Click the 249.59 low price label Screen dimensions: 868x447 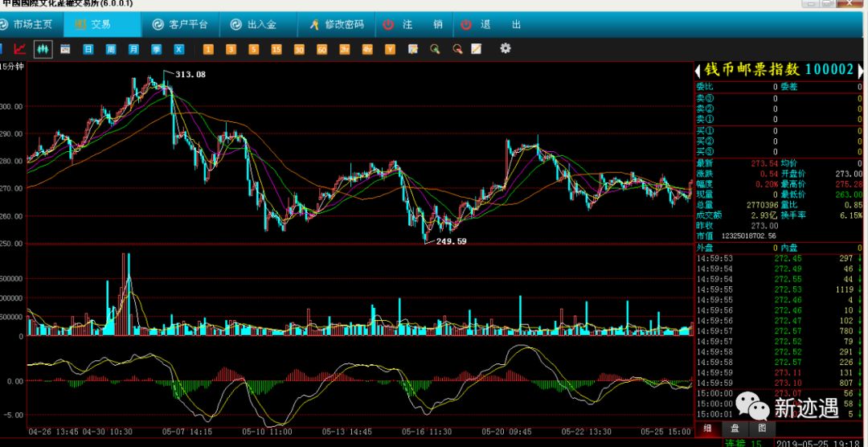[x=451, y=241]
